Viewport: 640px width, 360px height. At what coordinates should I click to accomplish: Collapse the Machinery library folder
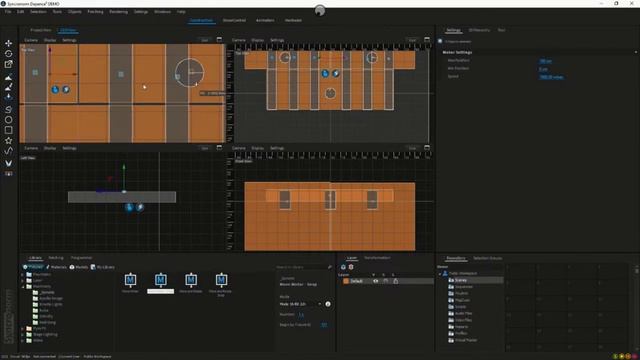pos(22,287)
